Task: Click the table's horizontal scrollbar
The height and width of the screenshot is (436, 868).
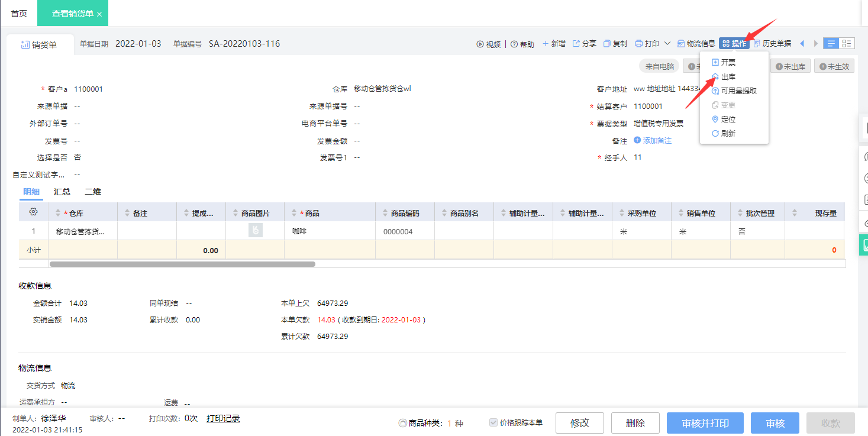Action: (x=182, y=264)
